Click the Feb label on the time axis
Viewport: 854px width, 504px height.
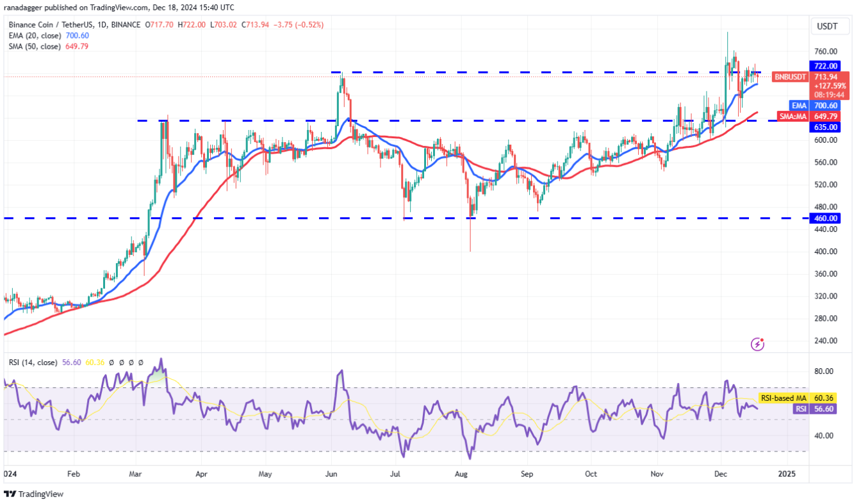(74, 475)
